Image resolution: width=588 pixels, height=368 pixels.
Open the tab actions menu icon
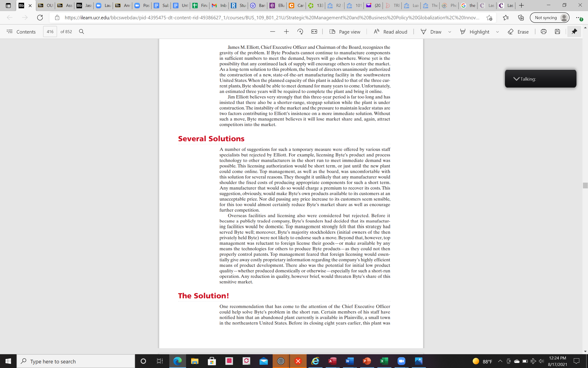(x=8, y=5)
